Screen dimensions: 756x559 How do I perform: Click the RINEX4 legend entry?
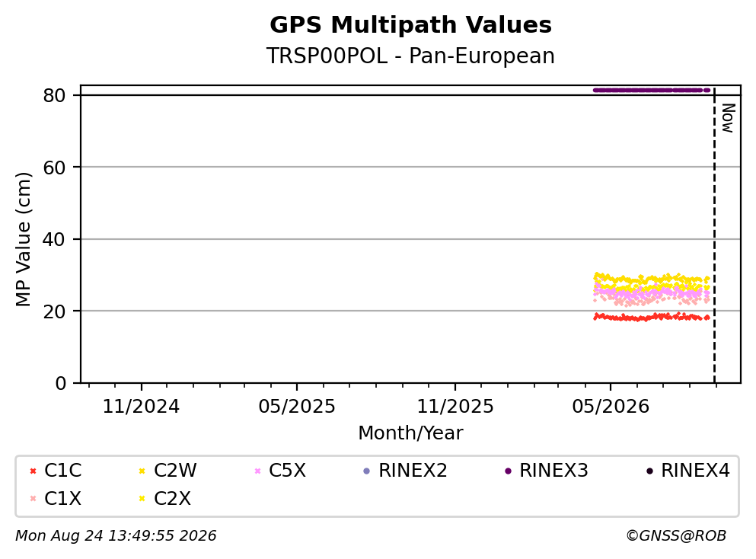coord(688,471)
